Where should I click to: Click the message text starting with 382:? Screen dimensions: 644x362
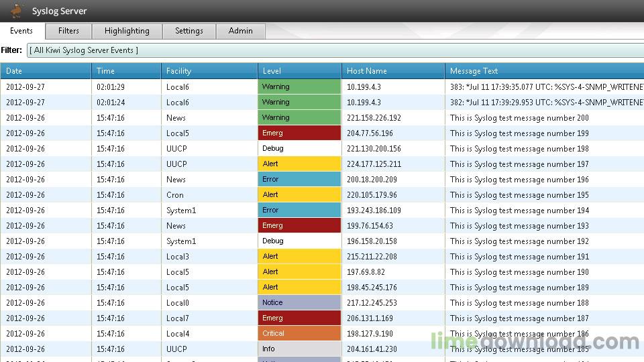[547, 102]
